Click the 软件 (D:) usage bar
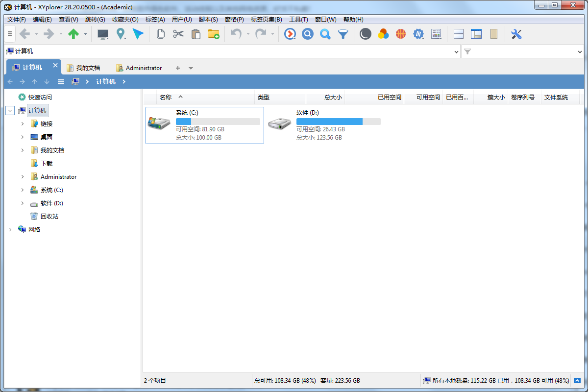Image resolution: width=588 pixels, height=392 pixels. pos(338,122)
